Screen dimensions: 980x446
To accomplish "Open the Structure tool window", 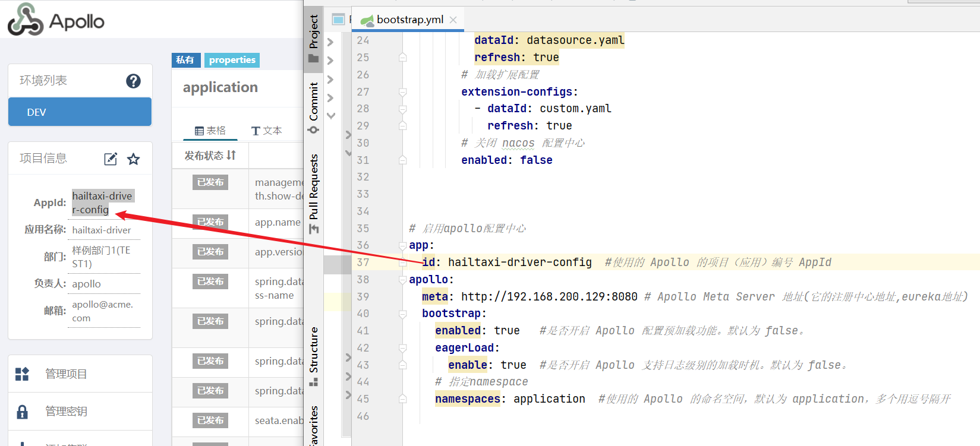I will (x=313, y=356).
